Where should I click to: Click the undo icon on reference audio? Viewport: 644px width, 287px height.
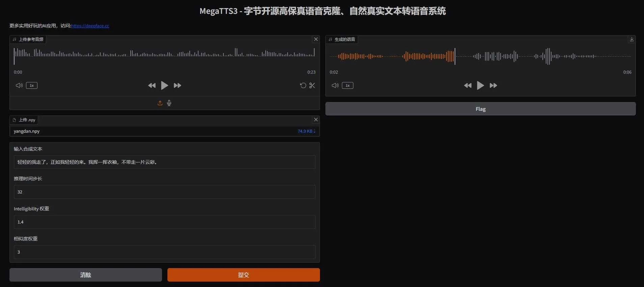[303, 85]
